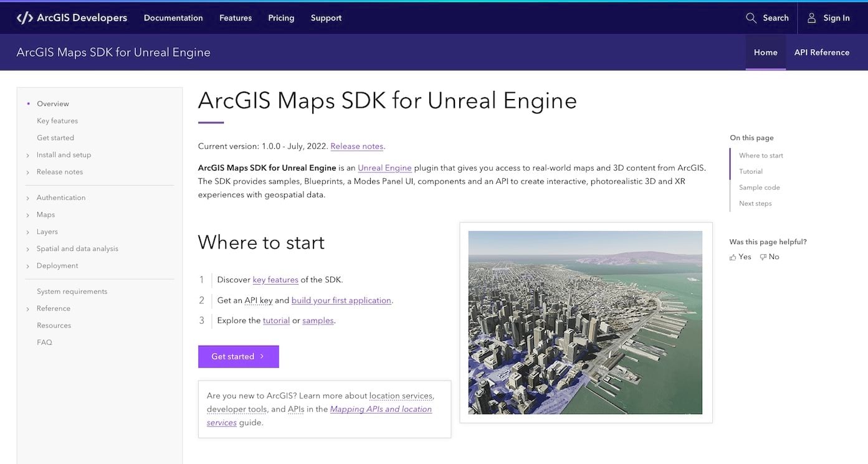Click the thumbs-down No icon
The width and height of the screenshot is (868, 464).
coord(763,257)
